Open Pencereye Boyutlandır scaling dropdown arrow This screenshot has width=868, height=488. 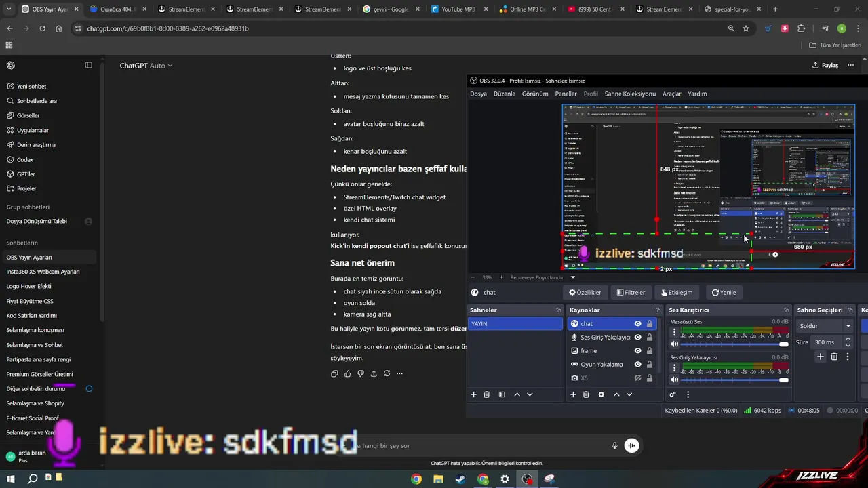(572, 277)
